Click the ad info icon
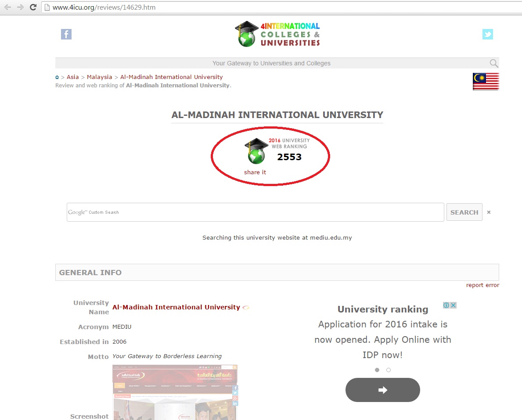The image size is (522, 420). [446, 305]
